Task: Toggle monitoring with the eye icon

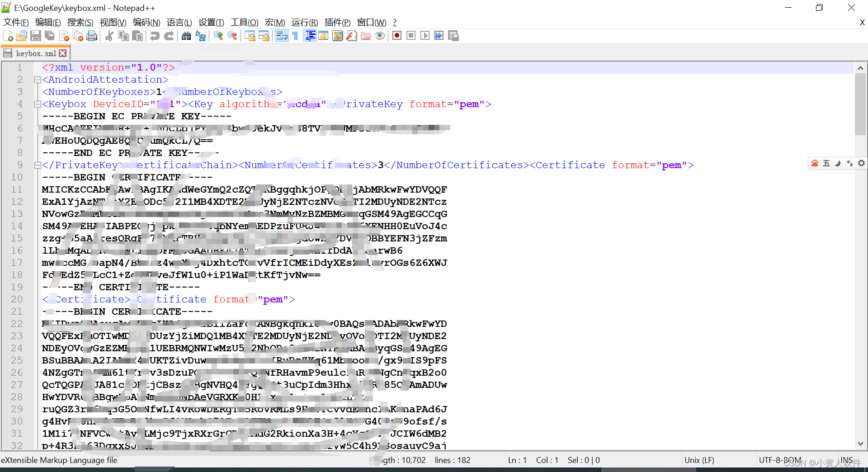Action: (x=380, y=36)
